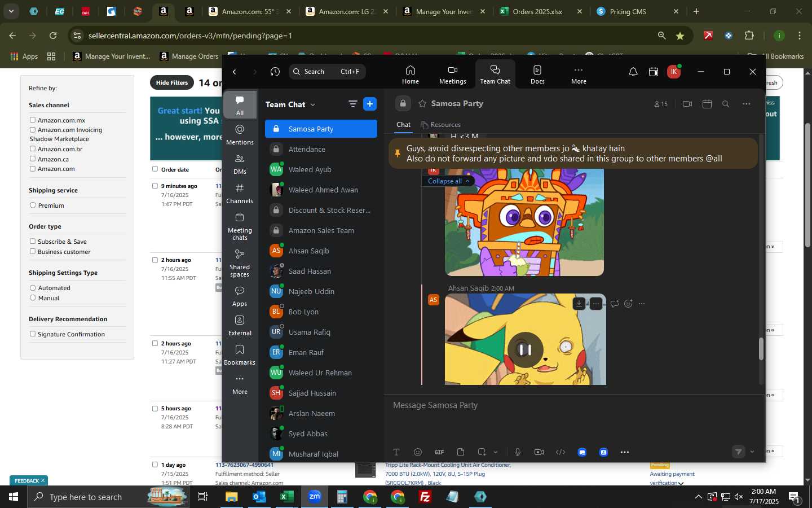
Task: Open Channels in Zoom sidebar
Action: click(240, 193)
